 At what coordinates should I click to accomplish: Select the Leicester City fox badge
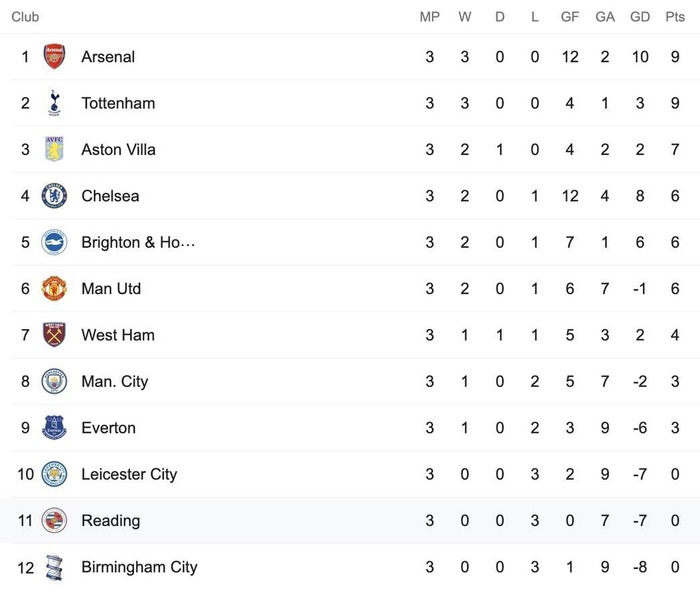(x=54, y=474)
